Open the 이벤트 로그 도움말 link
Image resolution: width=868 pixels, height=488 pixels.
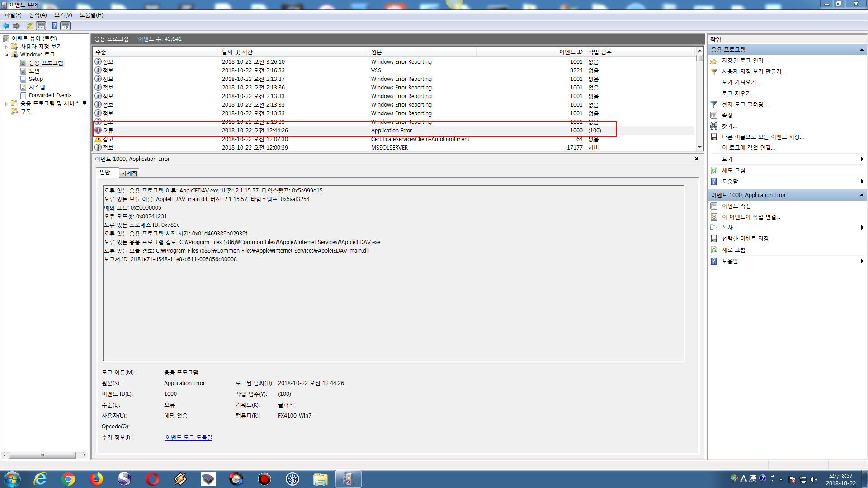[189, 437]
